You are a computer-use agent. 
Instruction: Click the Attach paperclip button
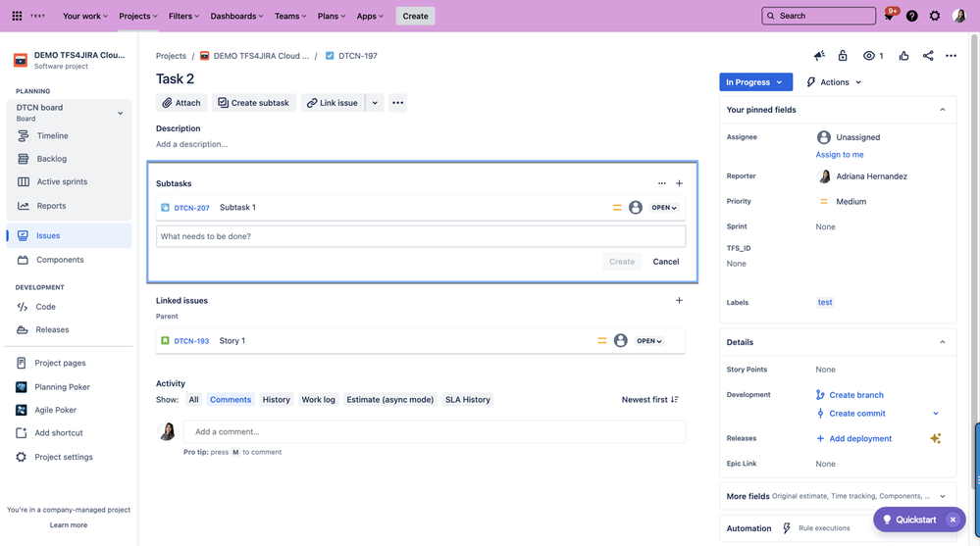click(x=181, y=103)
